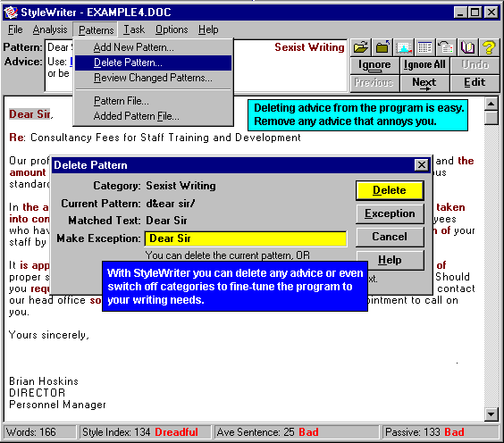Open the Analysis menu
The height and width of the screenshot is (443, 504).
[50, 29]
